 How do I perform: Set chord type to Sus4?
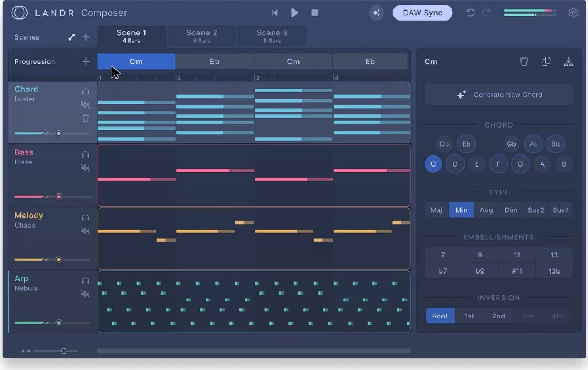pyautogui.click(x=561, y=210)
